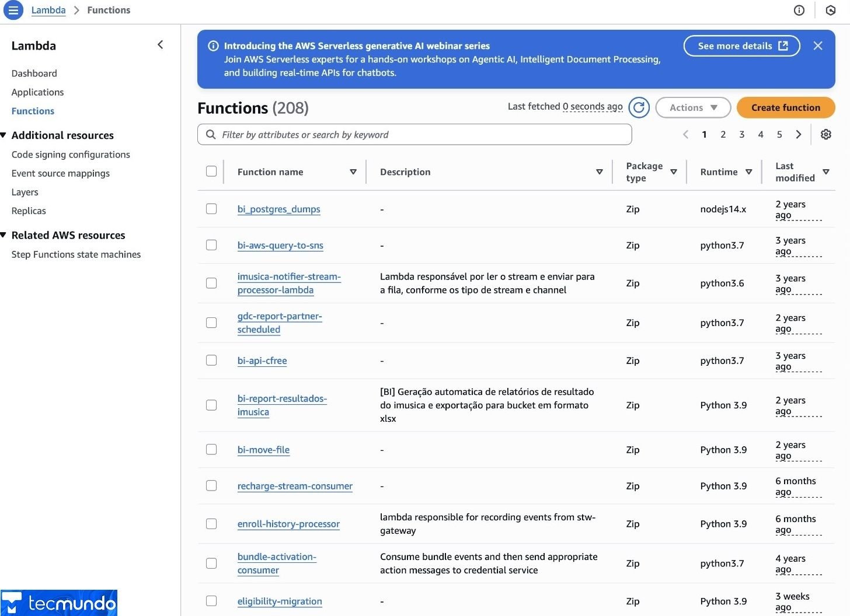This screenshot has height=616, width=850.
Task: Check gdc-report-partner-scheduled checkbox
Action: (x=211, y=323)
